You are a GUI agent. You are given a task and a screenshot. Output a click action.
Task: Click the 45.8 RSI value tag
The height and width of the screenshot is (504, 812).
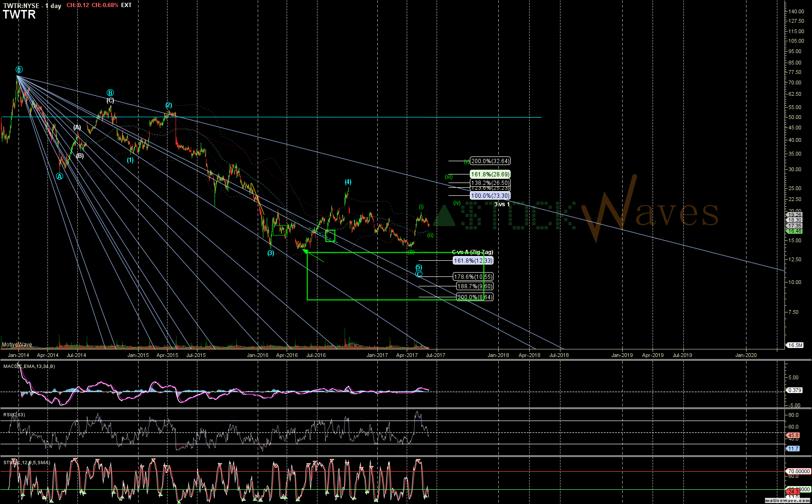(793, 435)
